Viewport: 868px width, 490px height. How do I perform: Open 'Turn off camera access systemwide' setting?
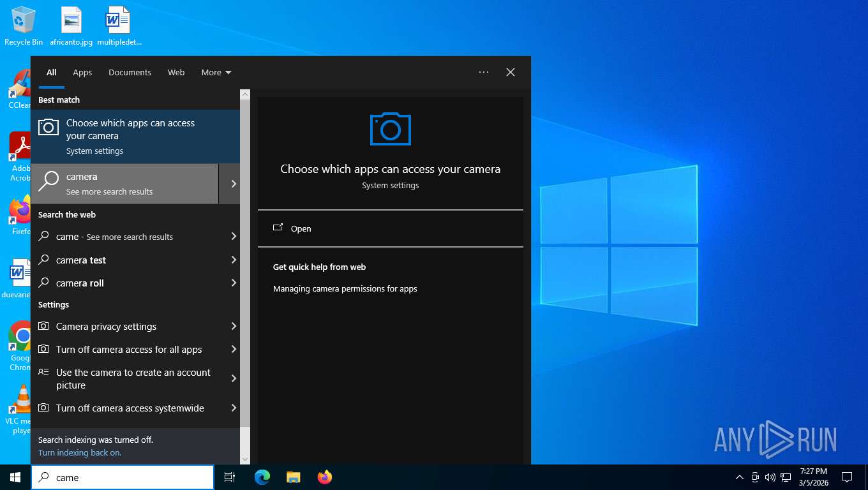[x=128, y=408]
